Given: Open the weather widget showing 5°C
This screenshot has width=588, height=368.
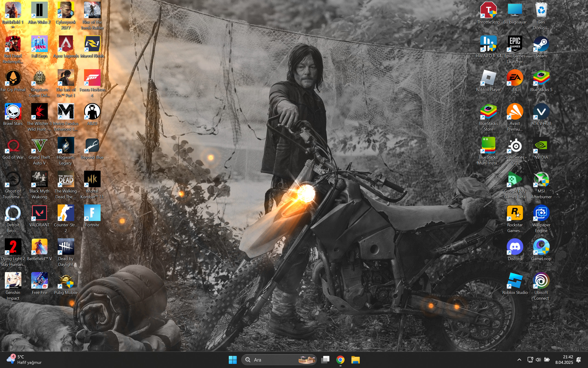Looking at the screenshot, I should point(24,359).
